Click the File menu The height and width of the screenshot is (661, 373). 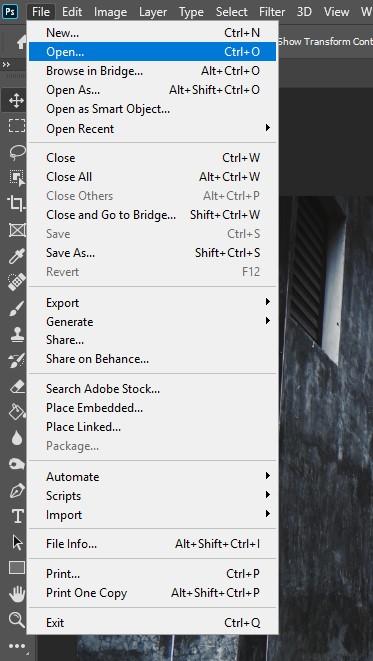pyautogui.click(x=41, y=12)
